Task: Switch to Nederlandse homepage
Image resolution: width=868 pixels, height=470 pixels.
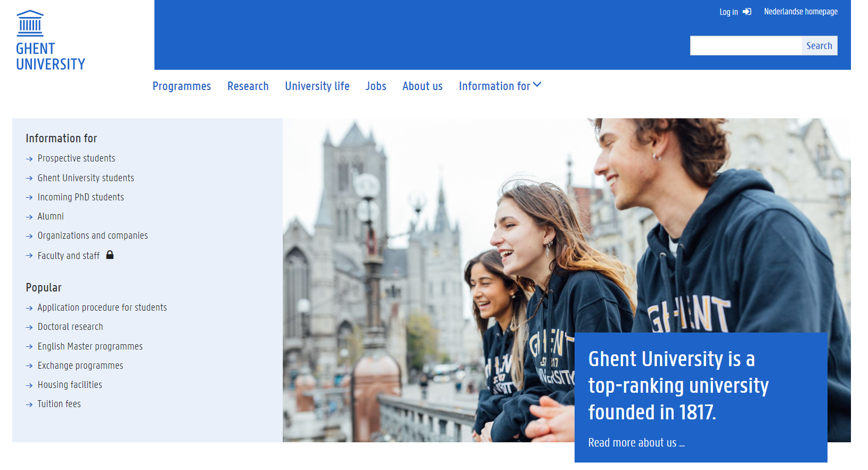Action: [x=801, y=12]
